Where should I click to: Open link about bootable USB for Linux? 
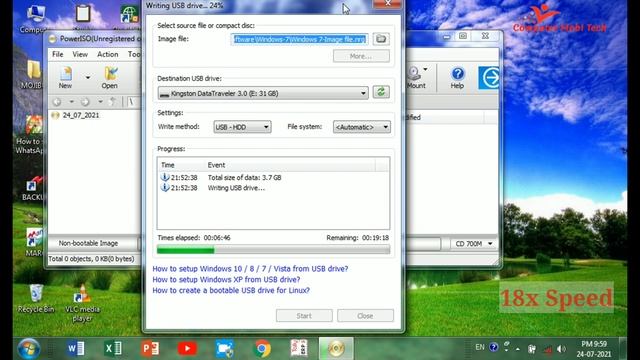(x=231, y=290)
